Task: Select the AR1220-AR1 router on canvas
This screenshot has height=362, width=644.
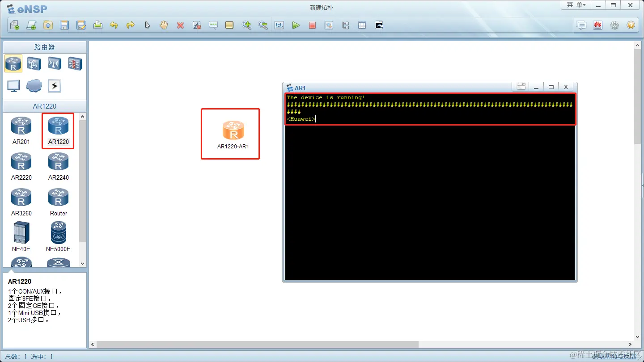Action: coord(233,134)
